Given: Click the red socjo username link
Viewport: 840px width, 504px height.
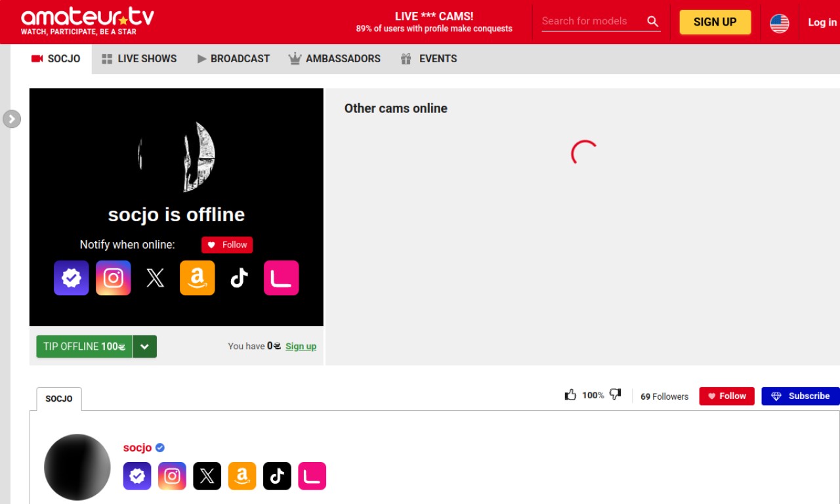Looking at the screenshot, I should [x=137, y=448].
